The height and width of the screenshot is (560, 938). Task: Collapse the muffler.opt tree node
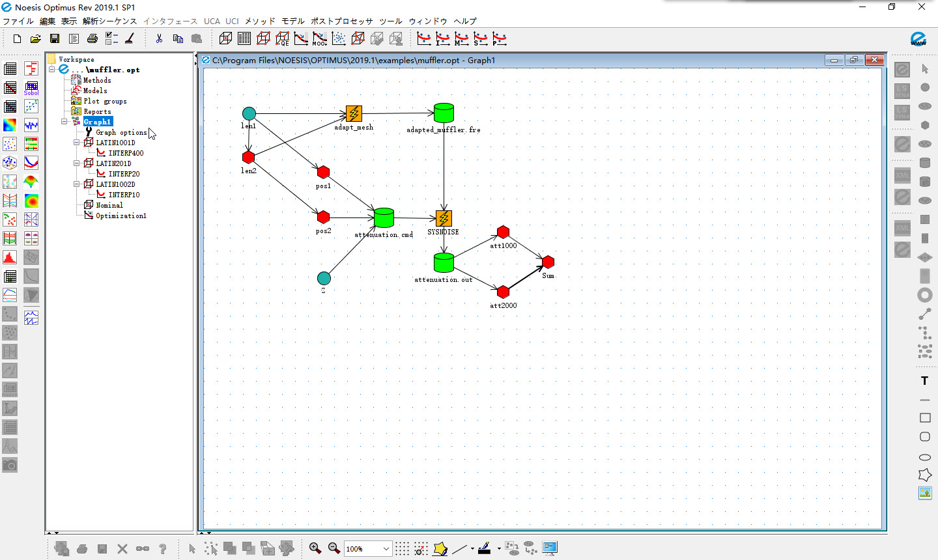pyautogui.click(x=52, y=69)
